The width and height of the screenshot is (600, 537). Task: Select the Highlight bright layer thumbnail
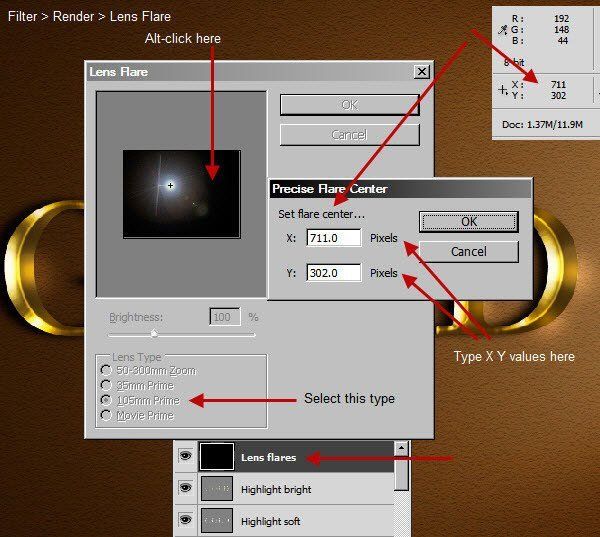coord(216,489)
